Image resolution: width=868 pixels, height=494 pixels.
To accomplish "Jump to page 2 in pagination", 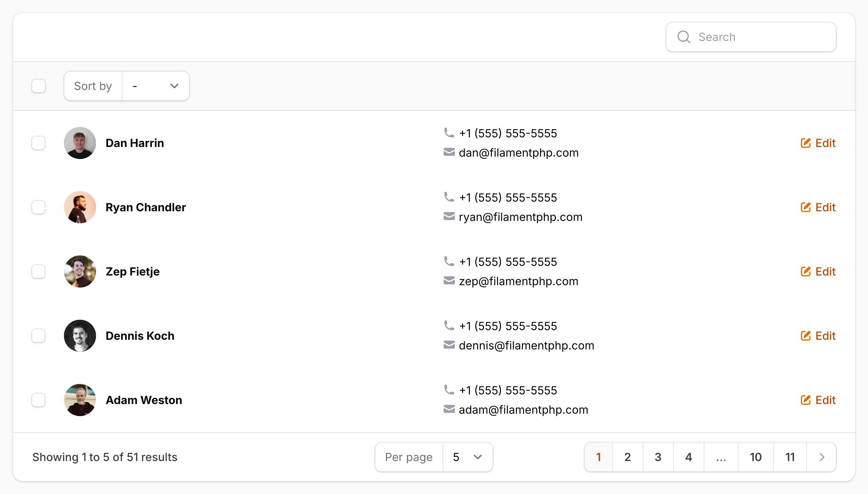I will tap(627, 457).
